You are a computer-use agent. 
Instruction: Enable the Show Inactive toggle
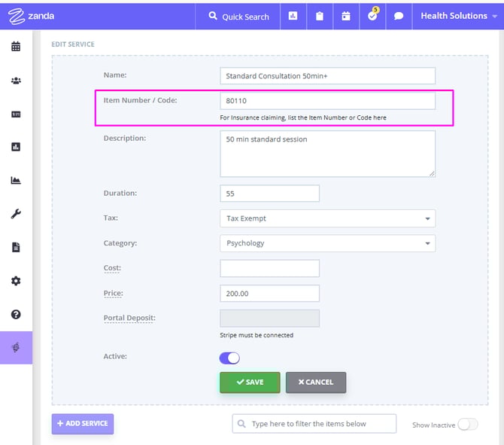tap(467, 425)
